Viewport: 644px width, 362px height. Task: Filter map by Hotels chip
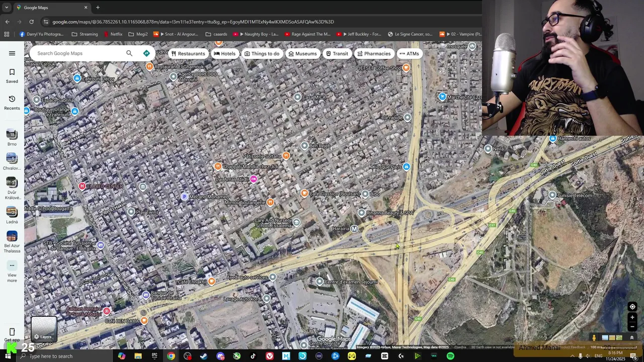click(225, 54)
